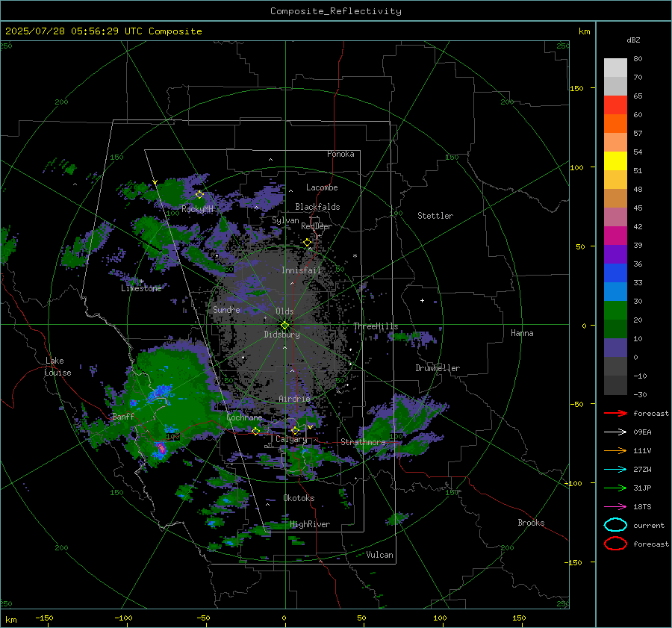Click the dBZ legend heading
The height and width of the screenshot is (628, 672).
pos(633,40)
